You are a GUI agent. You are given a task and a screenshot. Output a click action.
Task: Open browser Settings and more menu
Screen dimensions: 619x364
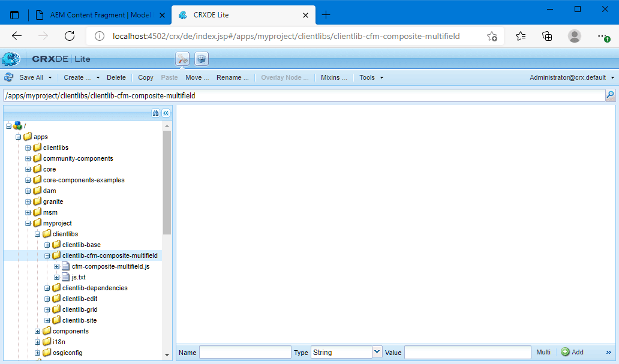[603, 37]
